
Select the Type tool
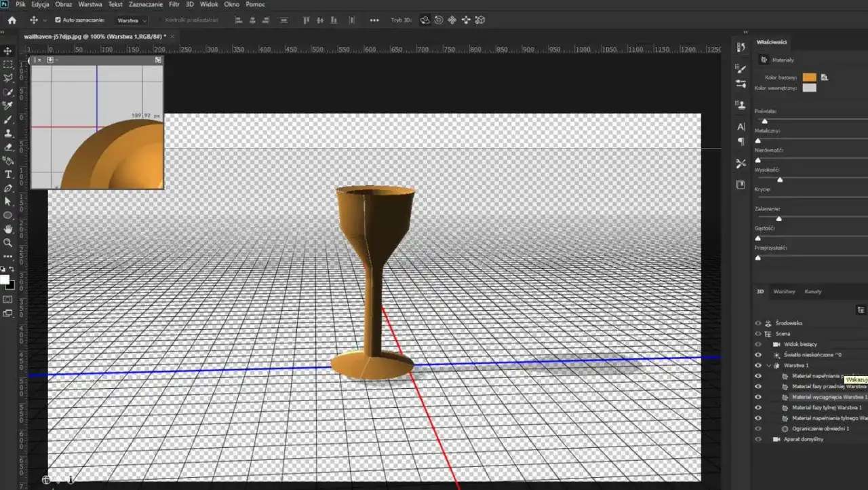[x=9, y=173]
